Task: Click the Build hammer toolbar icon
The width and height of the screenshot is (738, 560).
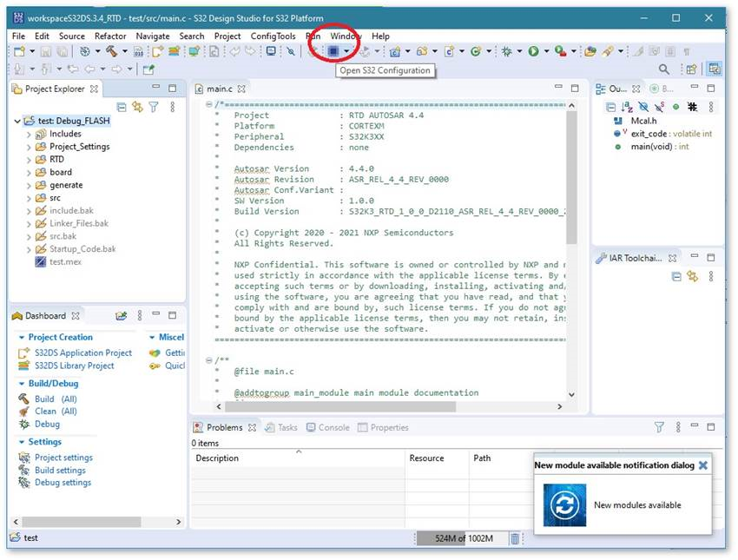Action: click(111, 51)
